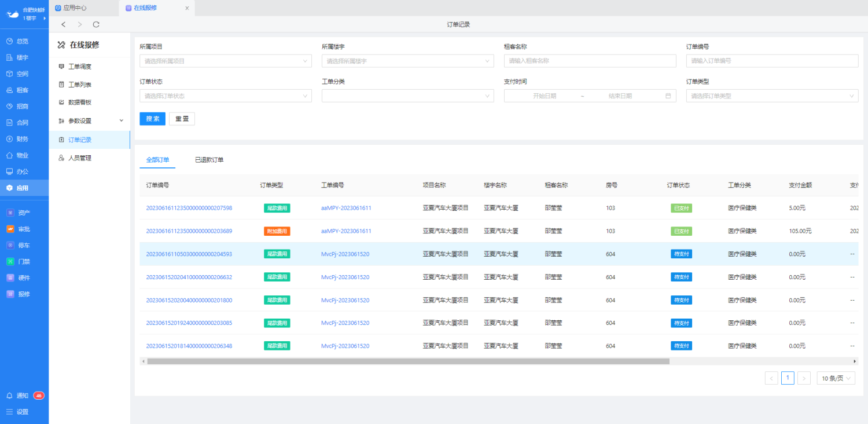Image resolution: width=868 pixels, height=424 pixels.
Task: Click the table's horizontal scrollbar
Action: tap(408, 361)
